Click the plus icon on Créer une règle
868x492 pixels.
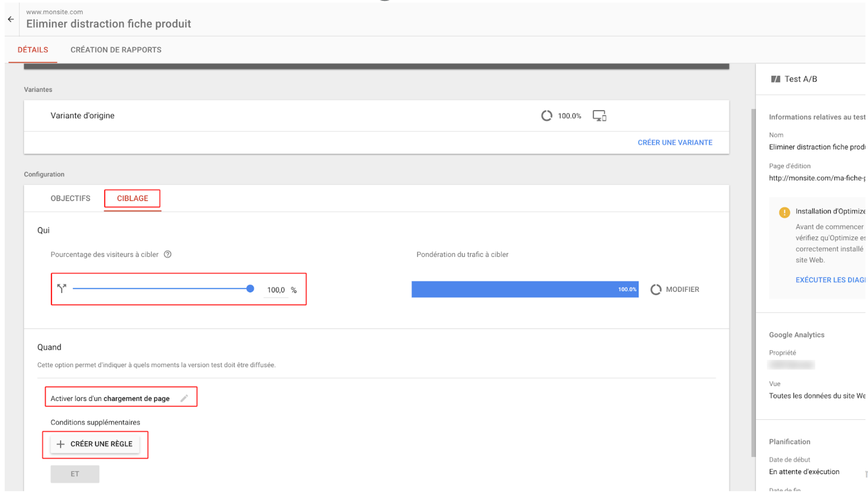coord(61,444)
